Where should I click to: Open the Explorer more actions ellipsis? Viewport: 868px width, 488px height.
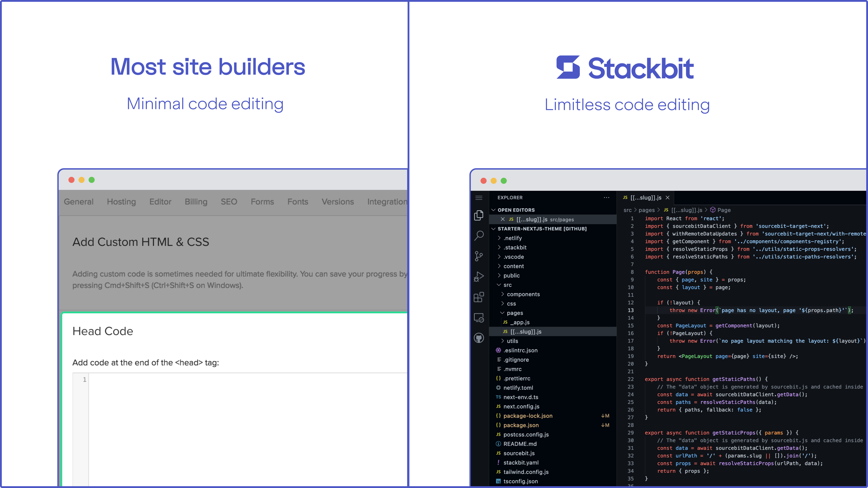click(x=607, y=198)
